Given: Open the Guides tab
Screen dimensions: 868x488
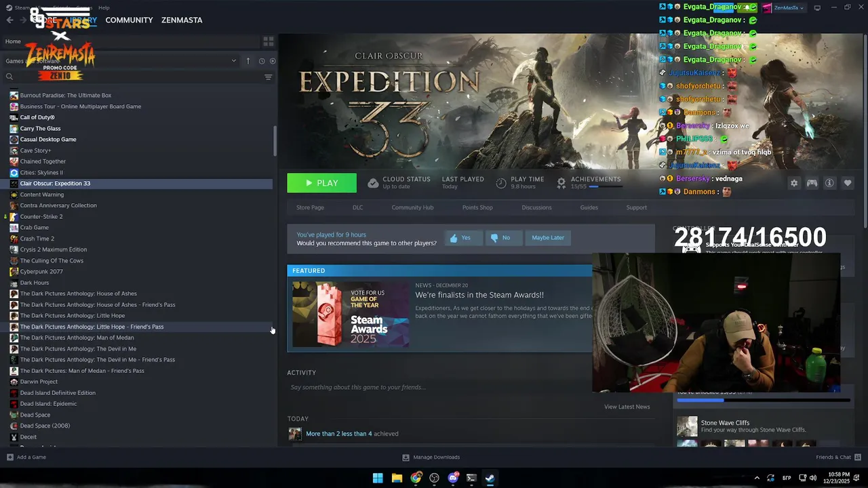Looking at the screenshot, I should [589, 207].
